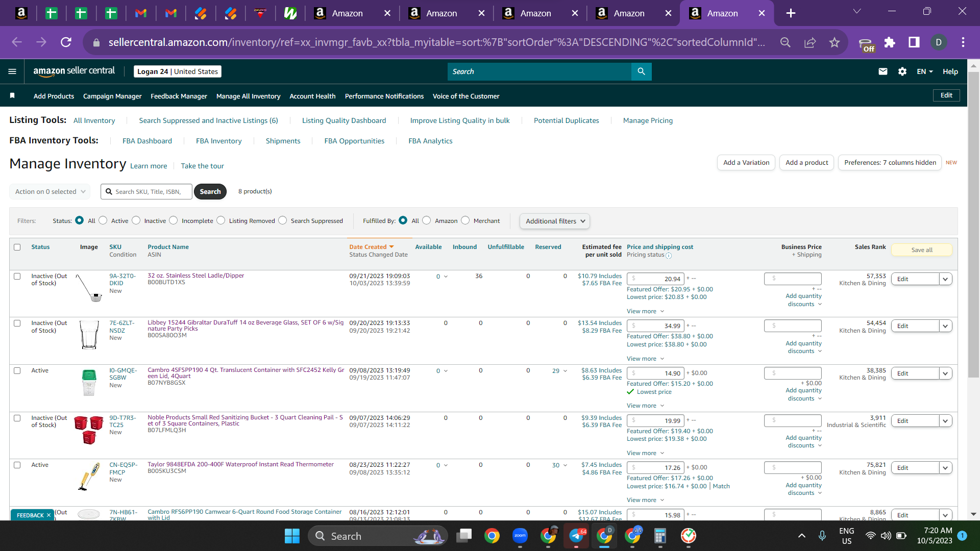Image resolution: width=980 pixels, height=551 pixels.
Task: Bookmark this page with the star icon
Action: 835,42
